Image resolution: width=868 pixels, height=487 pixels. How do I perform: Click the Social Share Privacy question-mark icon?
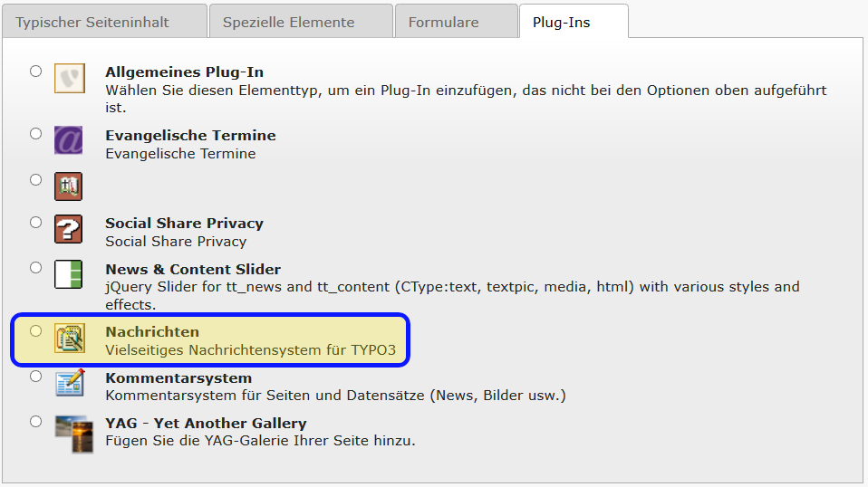tap(69, 229)
